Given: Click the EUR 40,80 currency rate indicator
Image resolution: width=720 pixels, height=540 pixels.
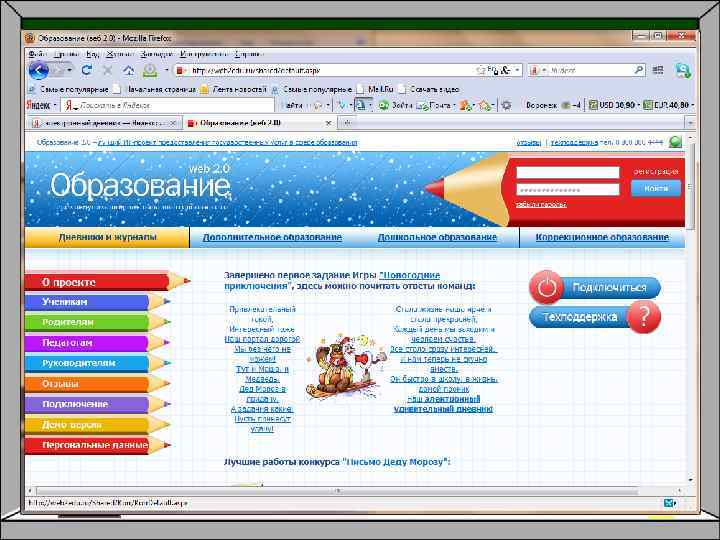Looking at the screenshot, I should (x=667, y=105).
